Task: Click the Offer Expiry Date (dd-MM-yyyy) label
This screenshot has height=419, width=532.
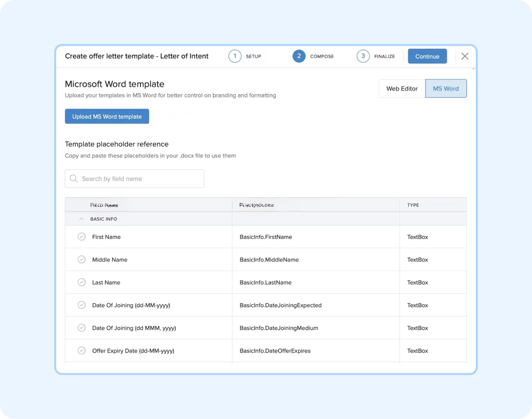Action: tap(133, 351)
